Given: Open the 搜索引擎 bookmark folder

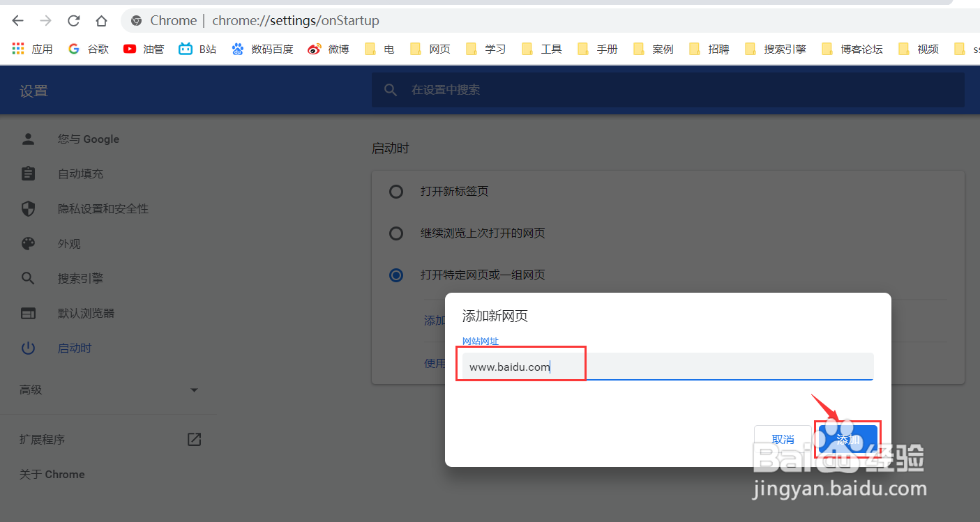Looking at the screenshot, I should coord(776,49).
